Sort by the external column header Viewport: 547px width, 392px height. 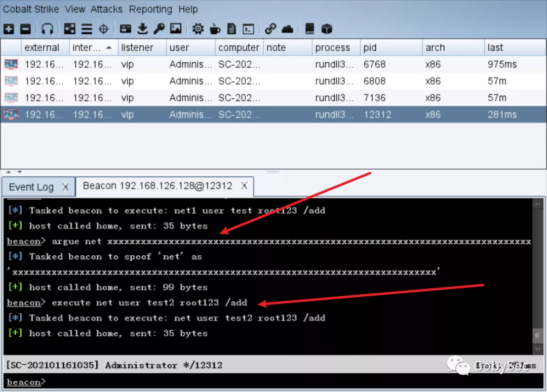(46, 48)
